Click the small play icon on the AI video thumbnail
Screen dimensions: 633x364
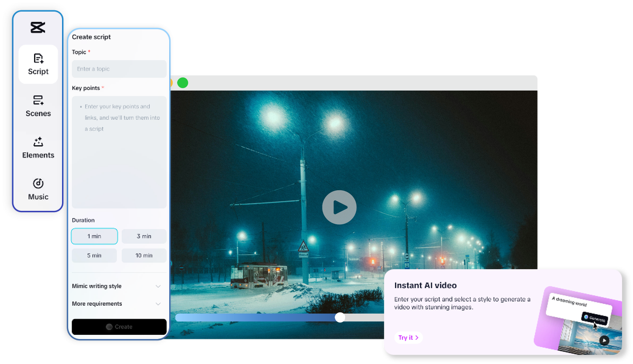coord(604,340)
